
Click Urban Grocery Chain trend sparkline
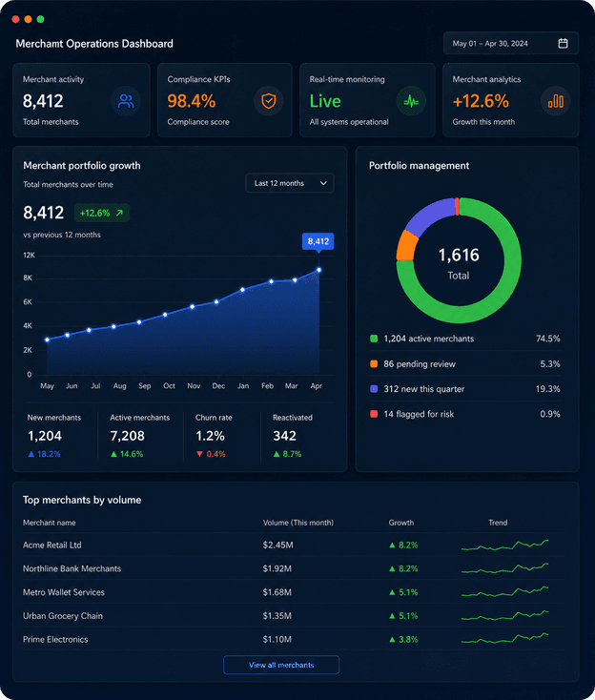click(x=504, y=616)
